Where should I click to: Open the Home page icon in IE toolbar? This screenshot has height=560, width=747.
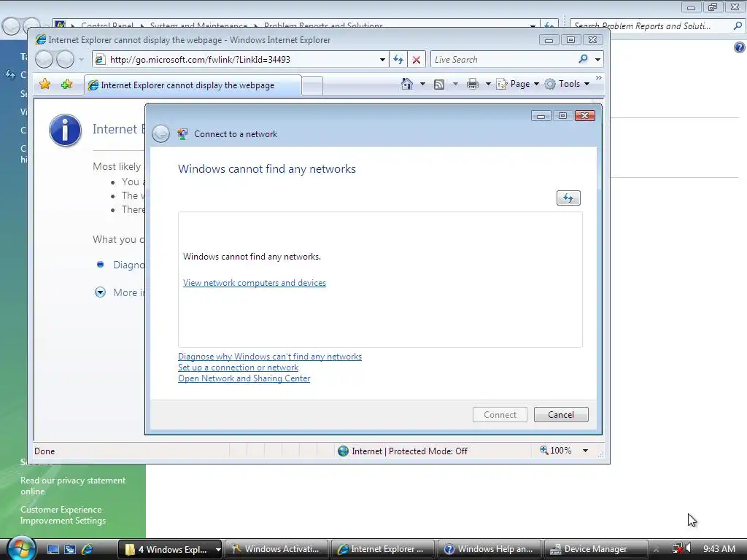(406, 84)
